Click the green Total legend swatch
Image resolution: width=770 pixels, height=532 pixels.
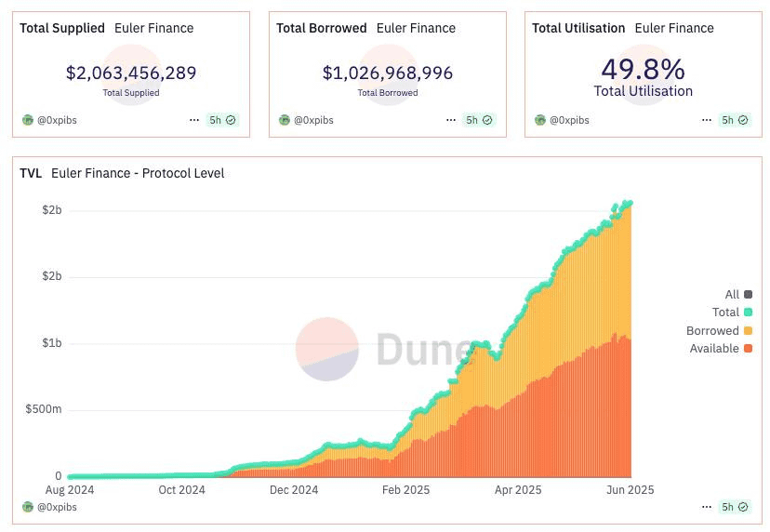[x=749, y=312]
